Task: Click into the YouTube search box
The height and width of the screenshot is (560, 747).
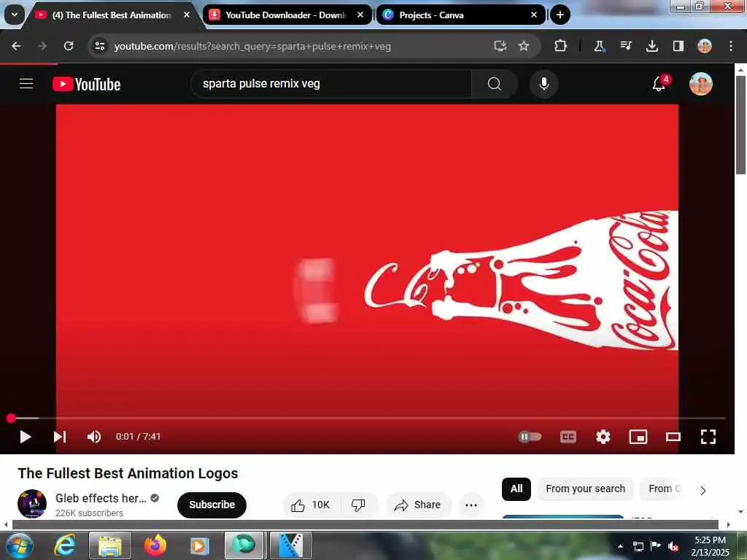Action: tap(331, 84)
